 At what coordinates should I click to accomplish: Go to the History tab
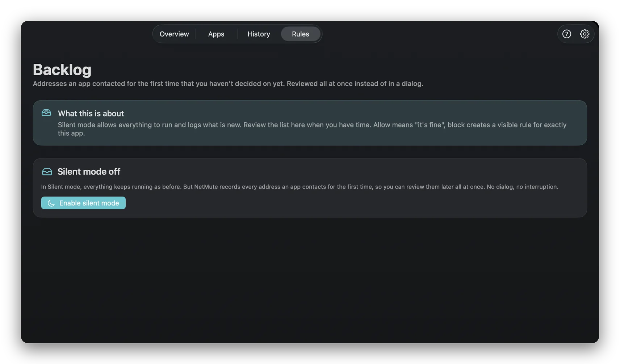pos(259,34)
